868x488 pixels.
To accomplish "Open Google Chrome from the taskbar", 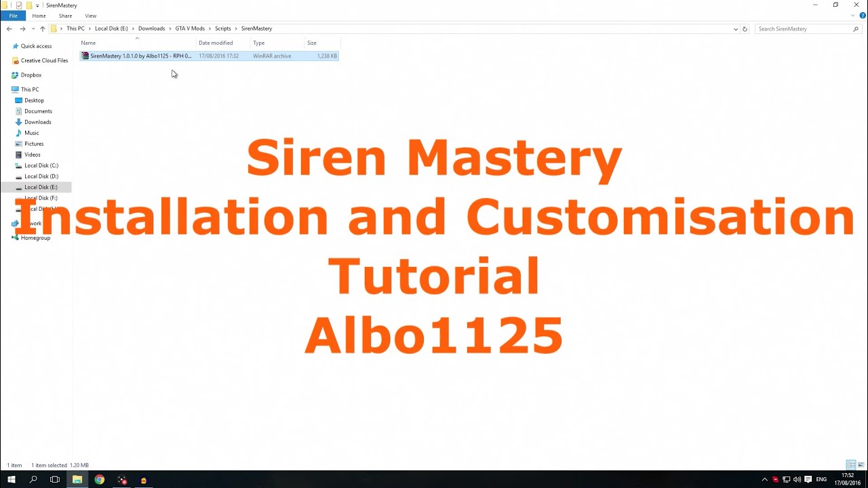I will coord(100,479).
